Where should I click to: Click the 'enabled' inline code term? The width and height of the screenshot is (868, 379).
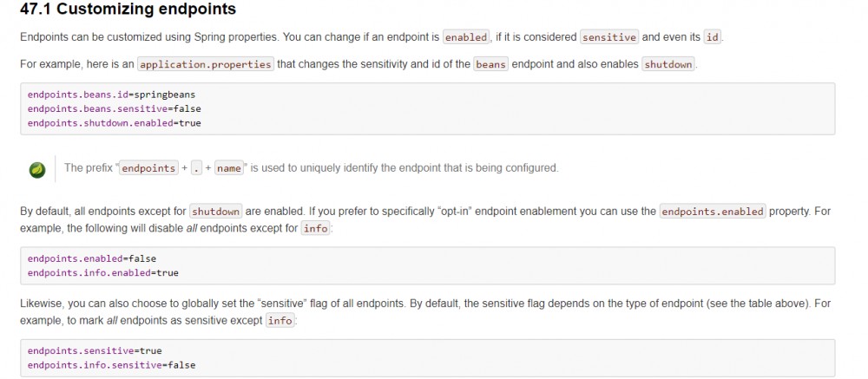point(466,37)
